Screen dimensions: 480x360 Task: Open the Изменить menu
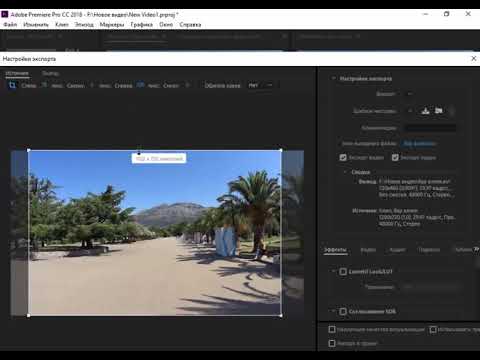point(36,24)
